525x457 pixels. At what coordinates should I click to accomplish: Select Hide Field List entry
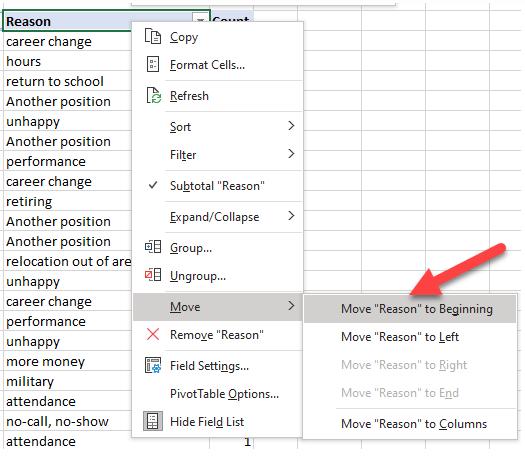pyautogui.click(x=218, y=422)
